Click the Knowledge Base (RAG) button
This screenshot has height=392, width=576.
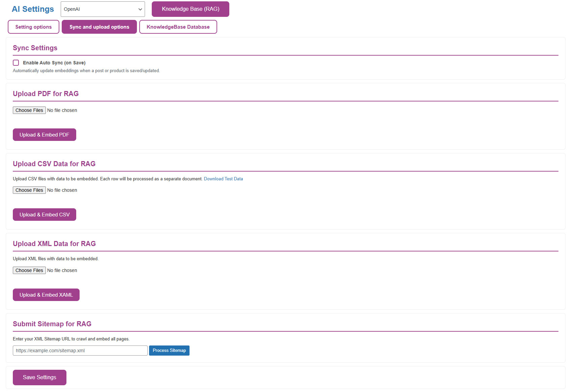[190, 9]
